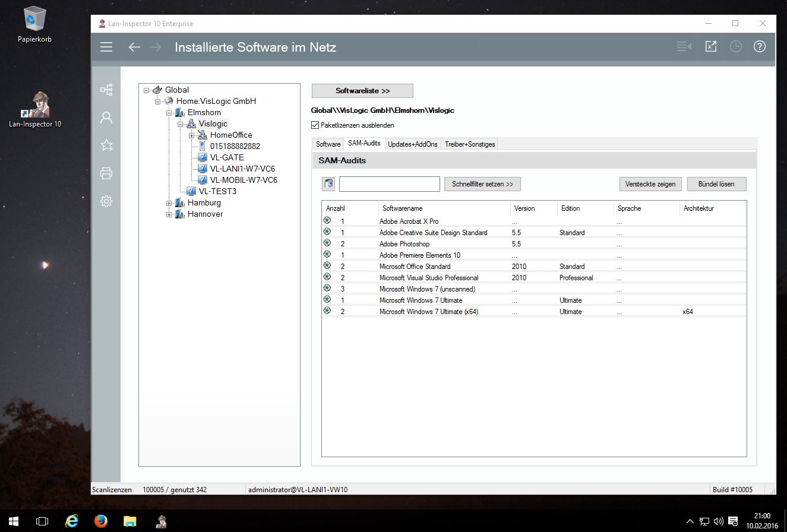Uncheck Paketlizenzen ausblenden checkbox
The width and height of the screenshot is (787, 532).
point(315,125)
